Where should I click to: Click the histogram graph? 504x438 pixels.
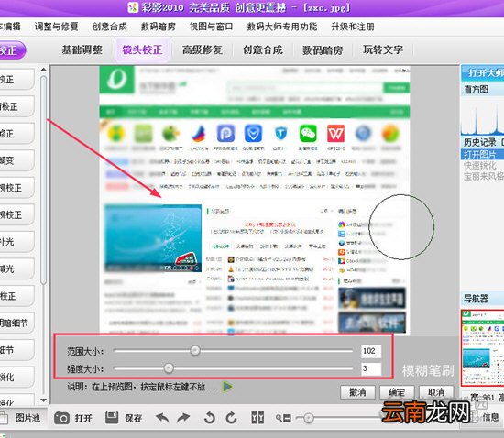point(482,117)
